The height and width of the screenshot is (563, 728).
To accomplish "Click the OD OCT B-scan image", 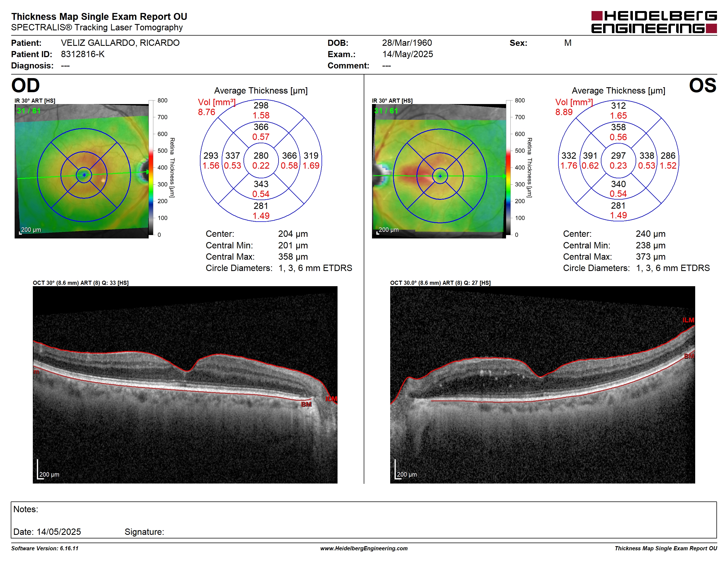I will click(x=185, y=384).
